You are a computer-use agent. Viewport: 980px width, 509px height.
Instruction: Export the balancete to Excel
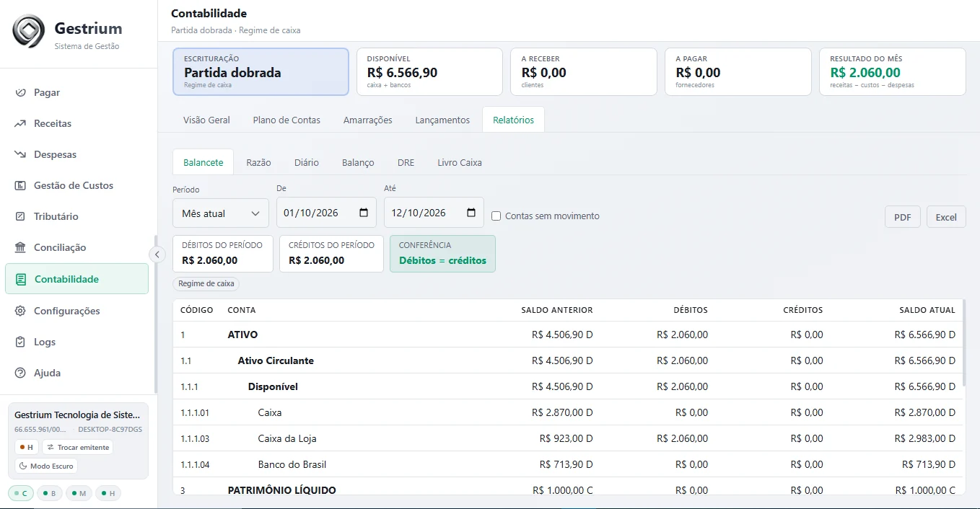click(946, 217)
